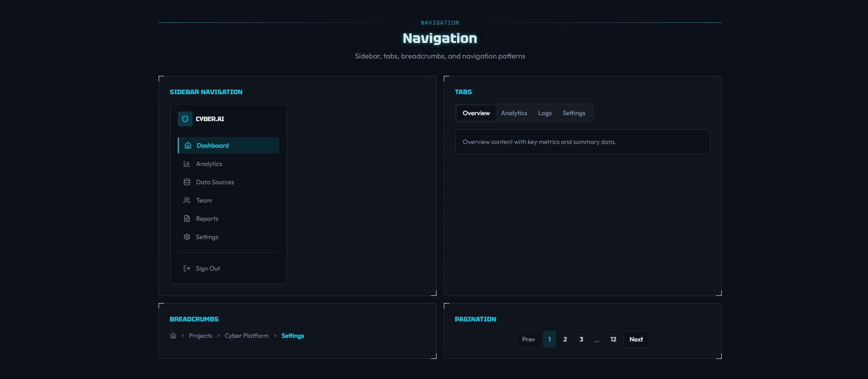Image resolution: width=868 pixels, height=379 pixels.
Task: Click the Settings breadcrumb current page
Action: tap(293, 336)
